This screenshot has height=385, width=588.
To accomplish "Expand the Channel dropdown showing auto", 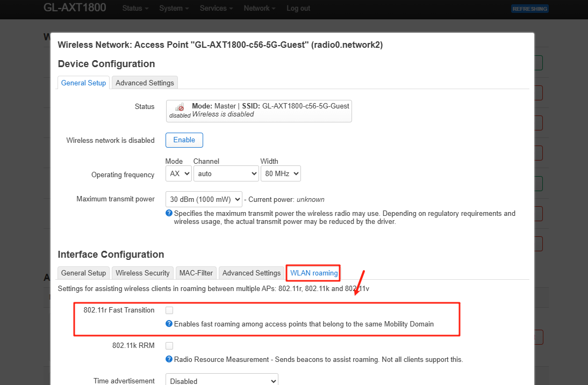I will coord(226,173).
